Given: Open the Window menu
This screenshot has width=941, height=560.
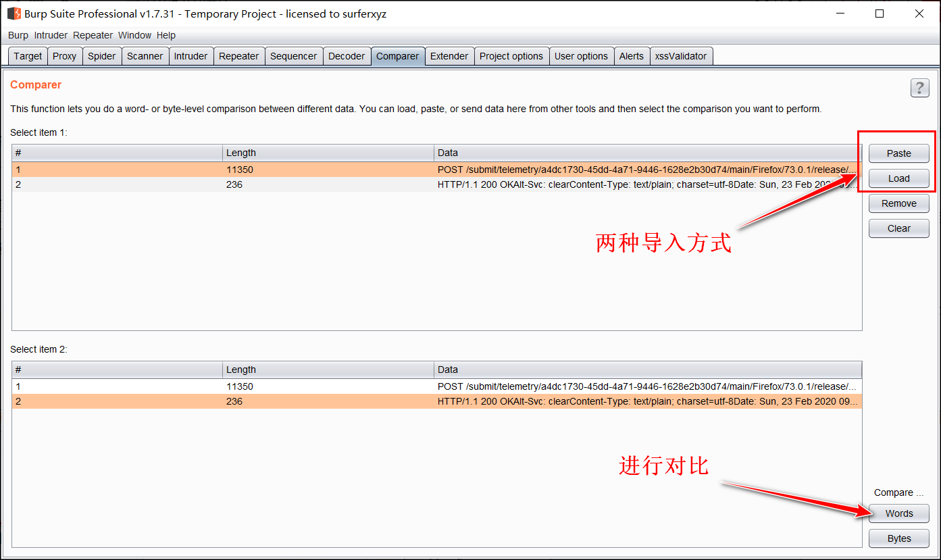Looking at the screenshot, I should pos(134,35).
